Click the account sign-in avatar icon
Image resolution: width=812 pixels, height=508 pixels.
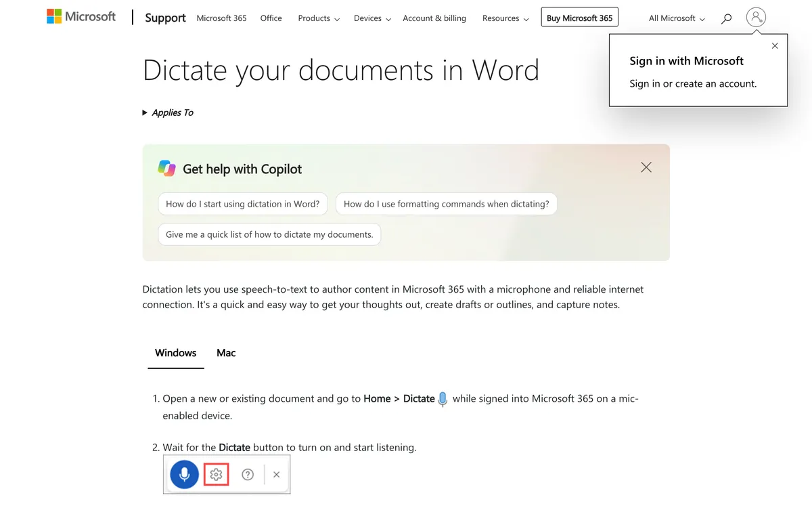coord(757,18)
